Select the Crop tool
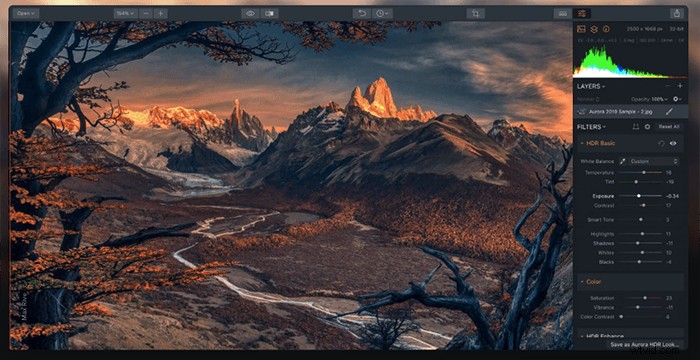Screen dimensions: 700x360 coord(475,13)
